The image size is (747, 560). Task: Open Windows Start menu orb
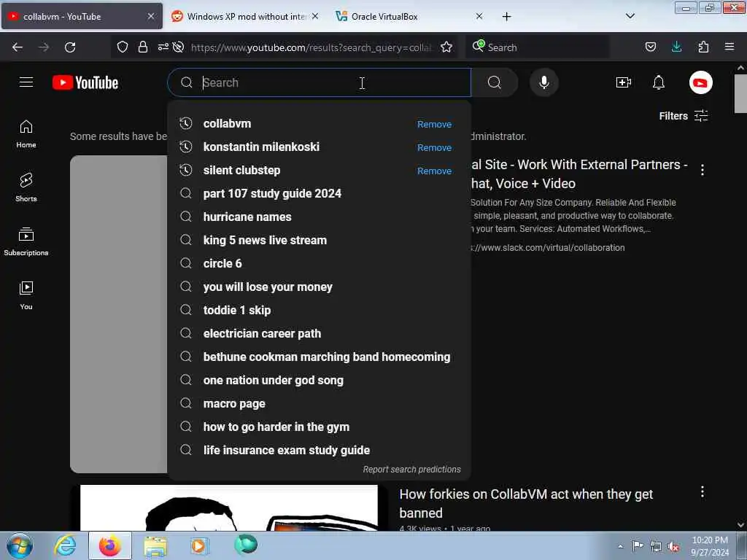(20, 545)
